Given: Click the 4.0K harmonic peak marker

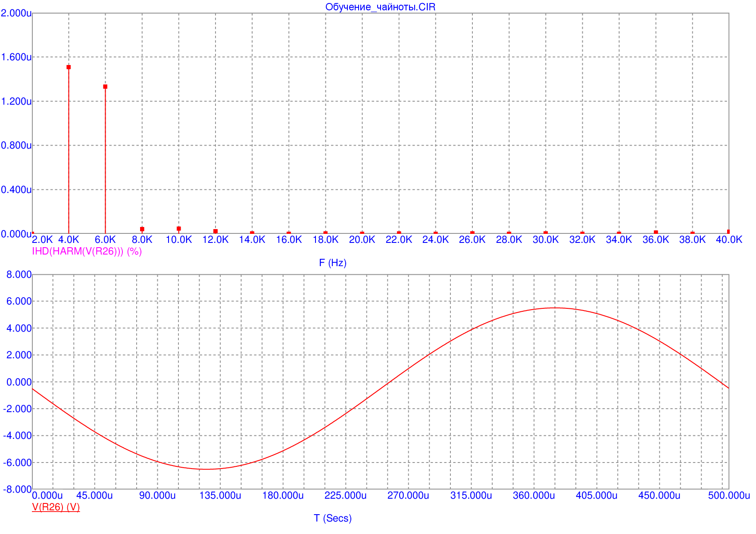Looking at the screenshot, I should click(69, 67).
